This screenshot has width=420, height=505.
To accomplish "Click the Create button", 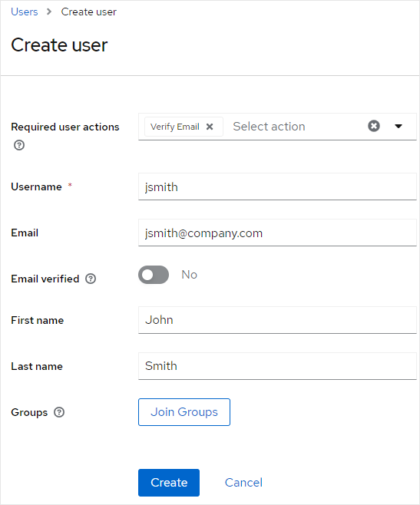I will [169, 483].
